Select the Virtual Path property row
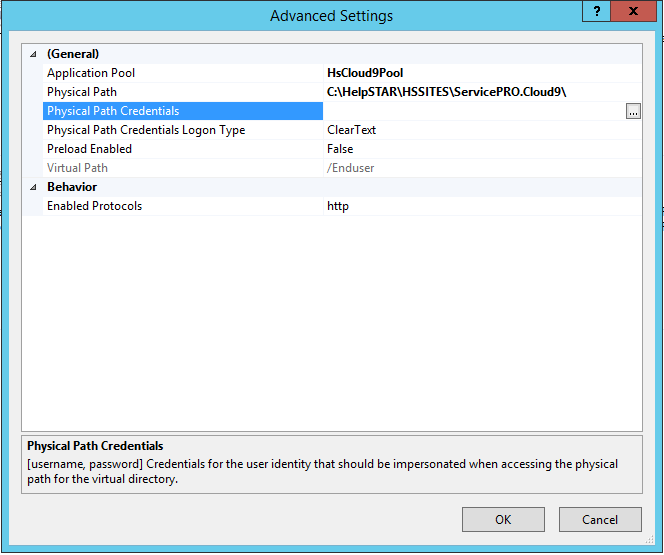664x555 pixels. click(x=77, y=168)
